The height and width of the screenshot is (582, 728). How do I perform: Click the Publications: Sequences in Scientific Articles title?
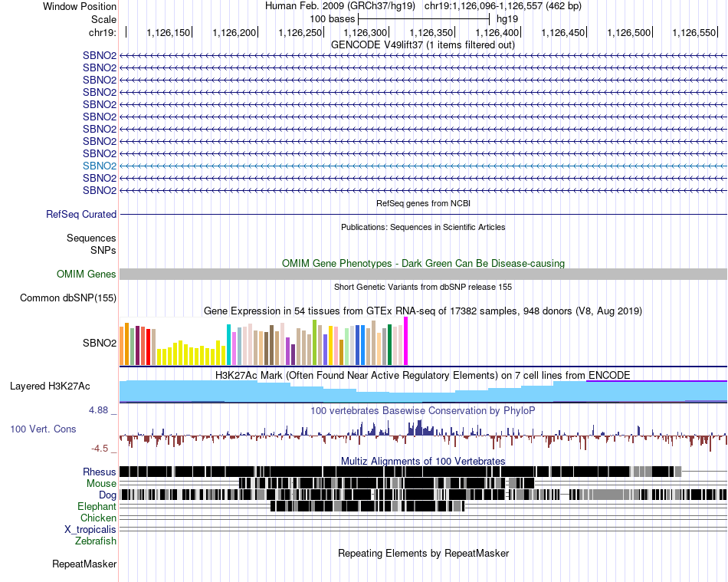423,227
